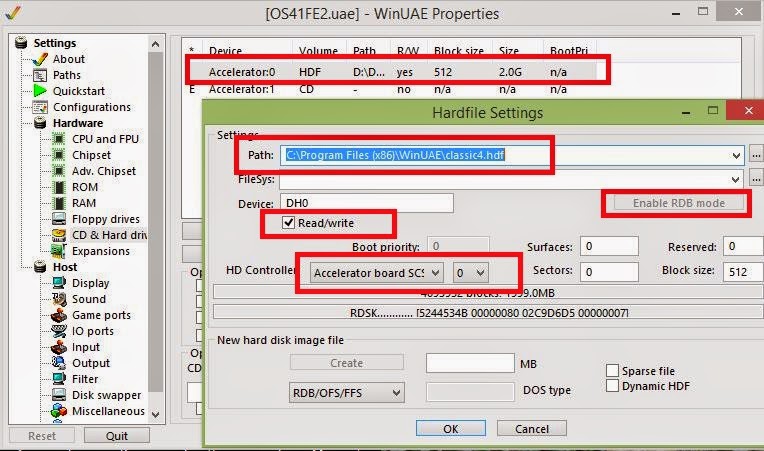Image resolution: width=764 pixels, height=451 pixels.
Task: Click the CD & Hard drives icon
Action: coord(59,235)
